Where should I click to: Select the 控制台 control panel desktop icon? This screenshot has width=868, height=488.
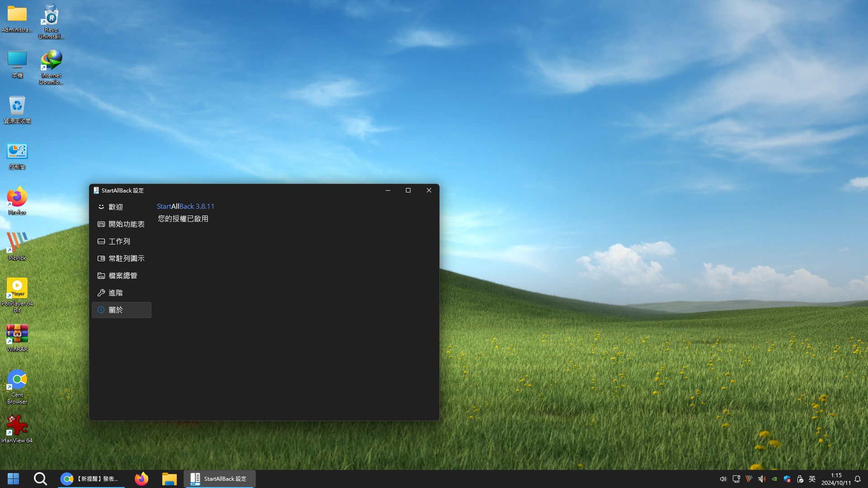[17, 156]
